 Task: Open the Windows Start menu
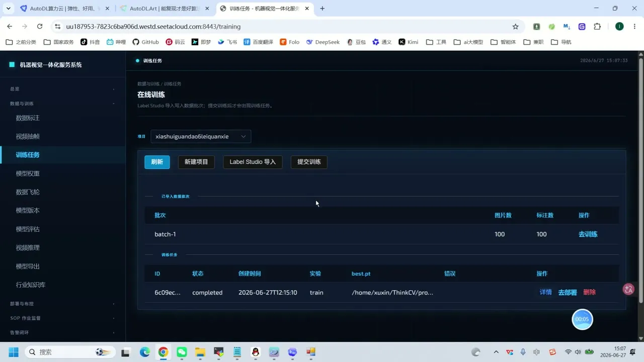coord(13,352)
